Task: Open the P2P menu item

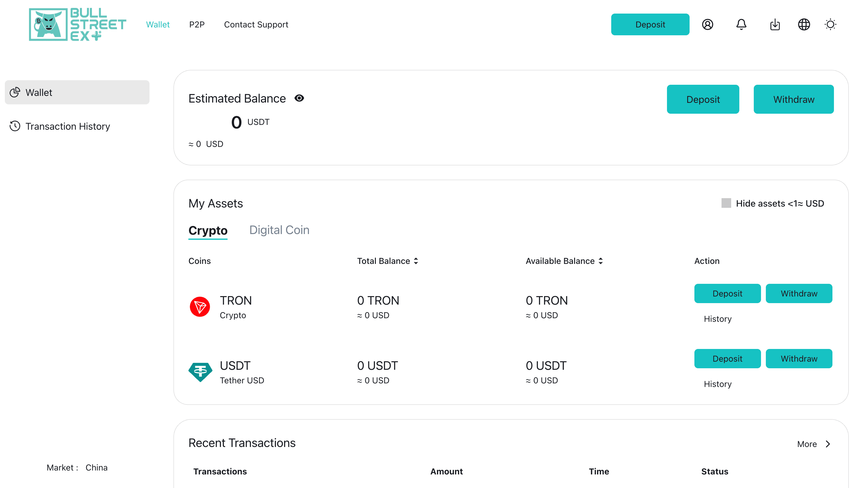Action: pyautogui.click(x=197, y=24)
